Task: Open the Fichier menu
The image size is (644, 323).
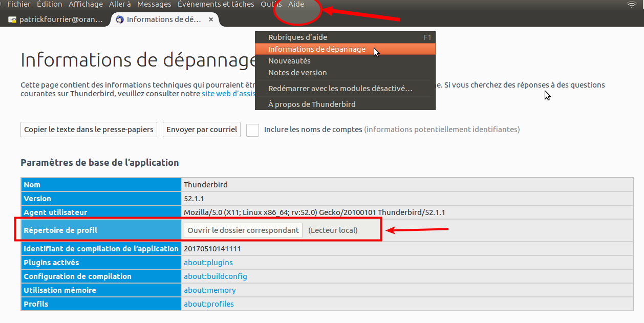Action: (19, 4)
